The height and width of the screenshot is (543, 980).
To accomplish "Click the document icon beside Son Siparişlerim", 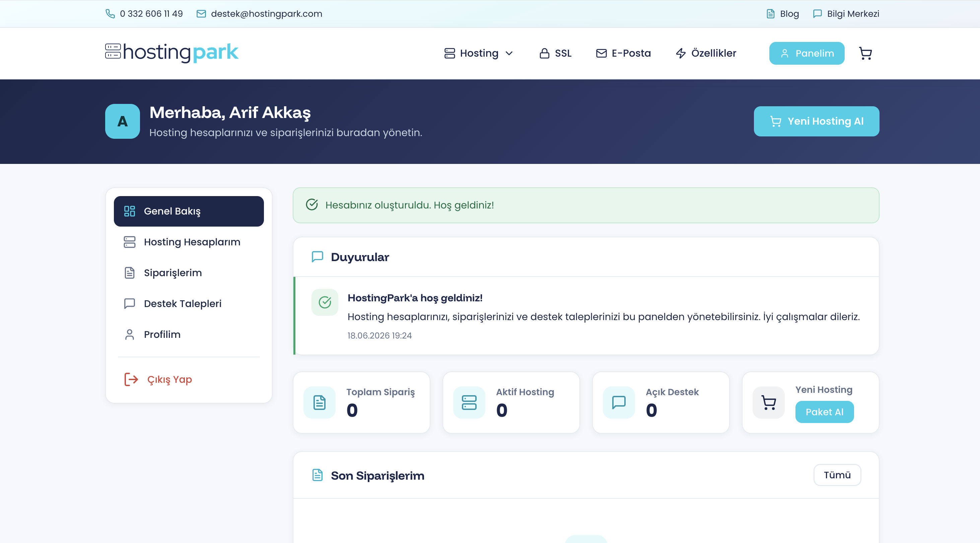I will tap(317, 475).
